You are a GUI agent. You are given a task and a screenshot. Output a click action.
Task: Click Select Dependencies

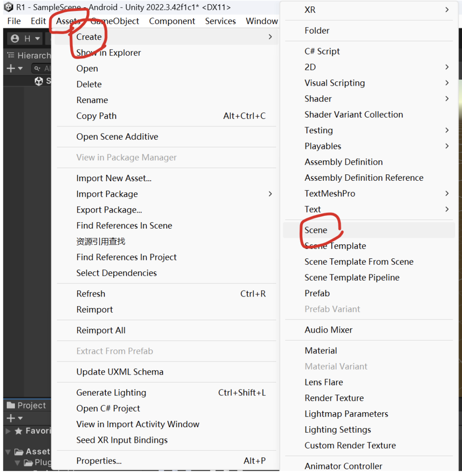(x=166, y=273)
